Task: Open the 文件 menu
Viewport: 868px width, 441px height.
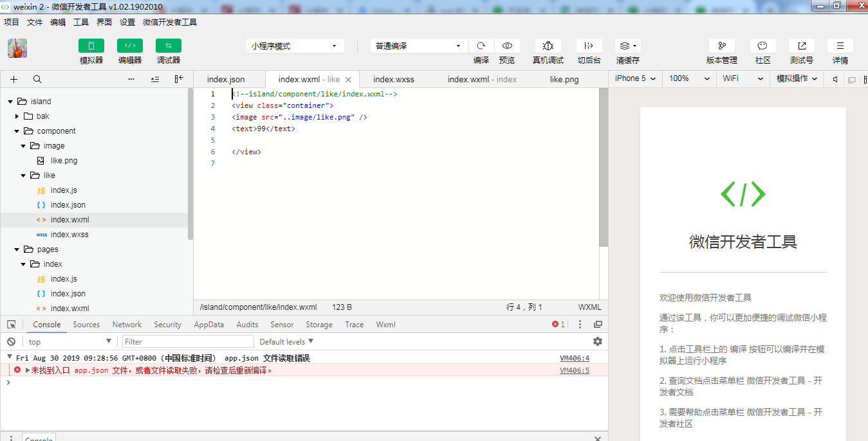Action: click(35, 22)
